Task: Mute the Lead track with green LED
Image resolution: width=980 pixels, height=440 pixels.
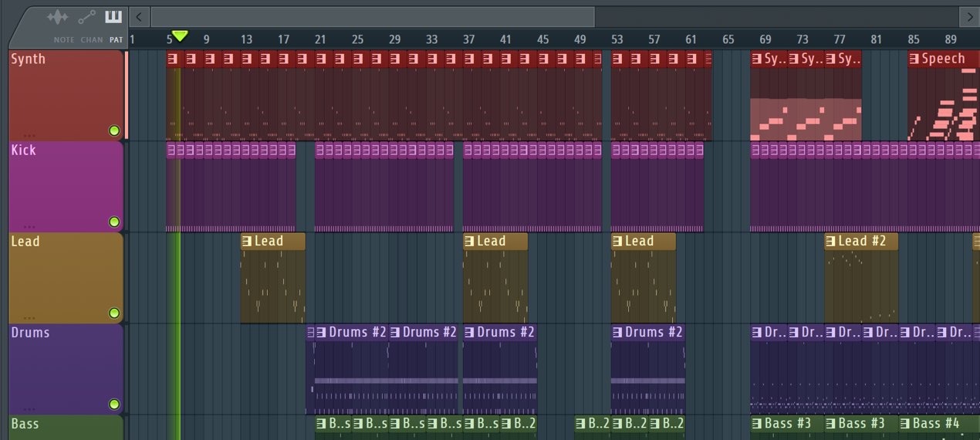Action: (114, 313)
